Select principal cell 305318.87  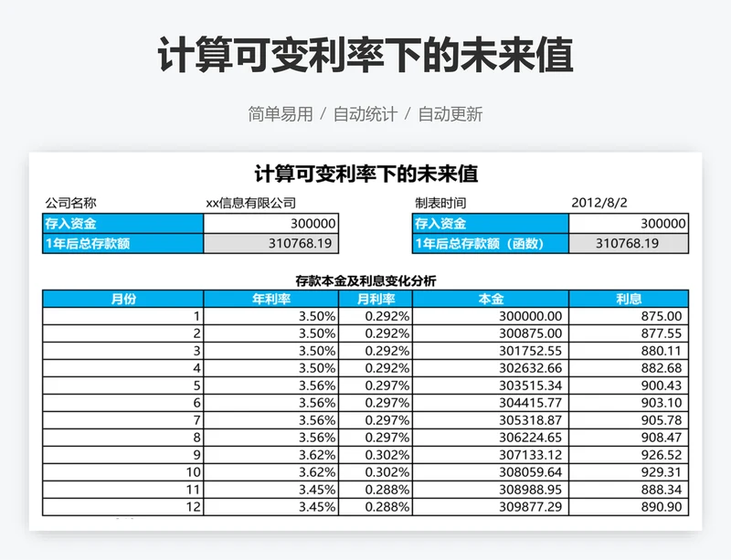tap(491, 420)
